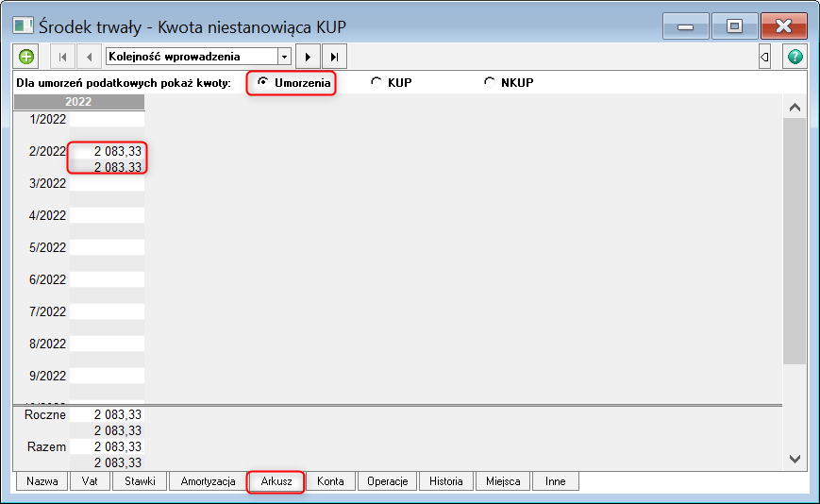This screenshot has width=820, height=504.
Task: Switch to the Inne tab
Action: 556,481
